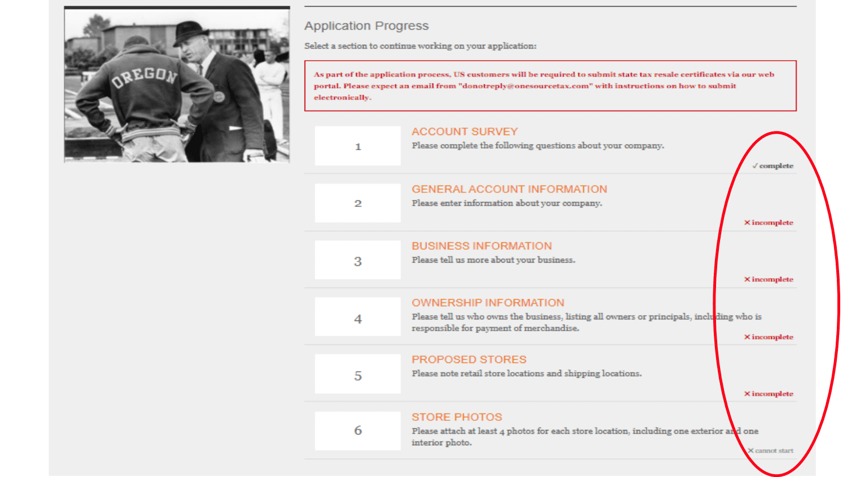Click the incomplete X for General Account Information
Screen dimensions: 868x477
pos(748,222)
